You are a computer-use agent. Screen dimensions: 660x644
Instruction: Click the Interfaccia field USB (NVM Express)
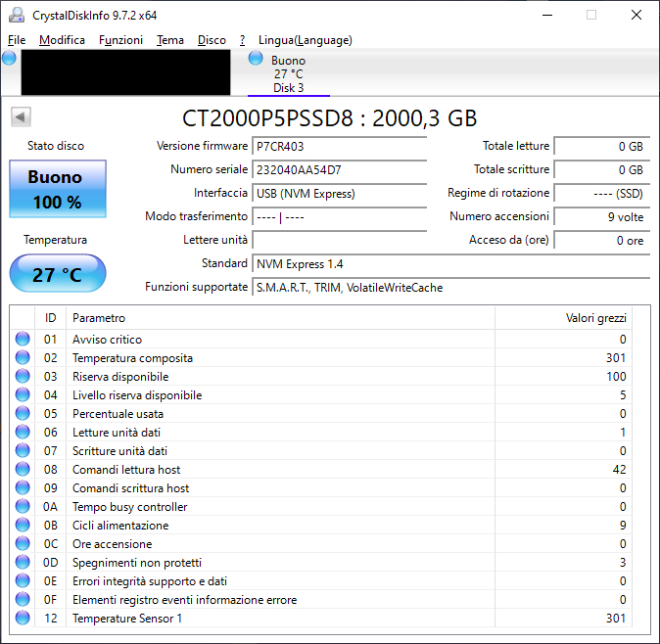pos(339,194)
